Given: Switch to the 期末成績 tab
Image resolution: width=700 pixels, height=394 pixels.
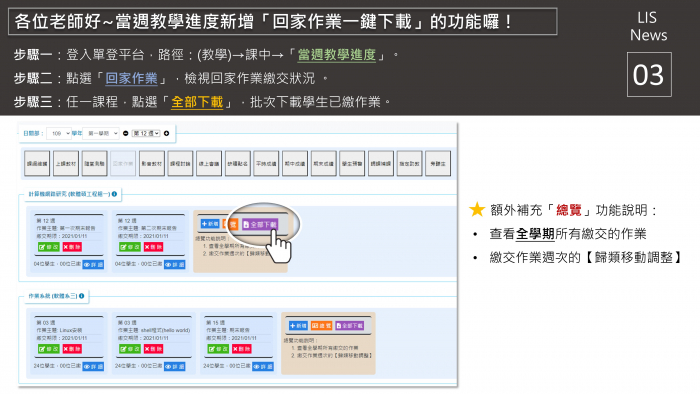Looking at the screenshot, I should click(324, 164).
